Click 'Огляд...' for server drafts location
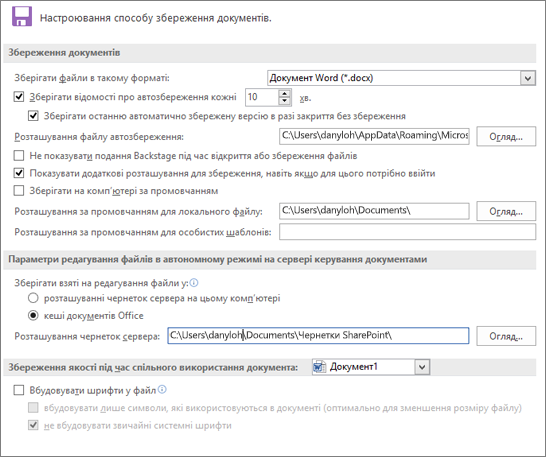The height and width of the screenshot is (457, 546). click(x=506, y=336)
